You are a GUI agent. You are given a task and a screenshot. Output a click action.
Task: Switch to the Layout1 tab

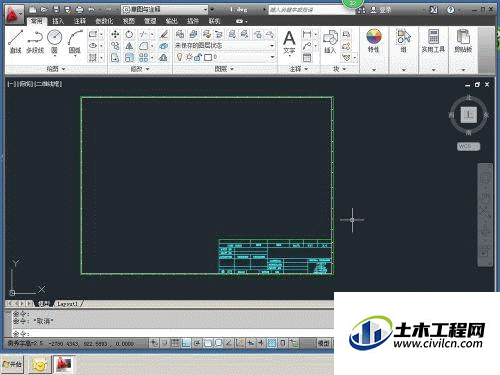(68, 304)
